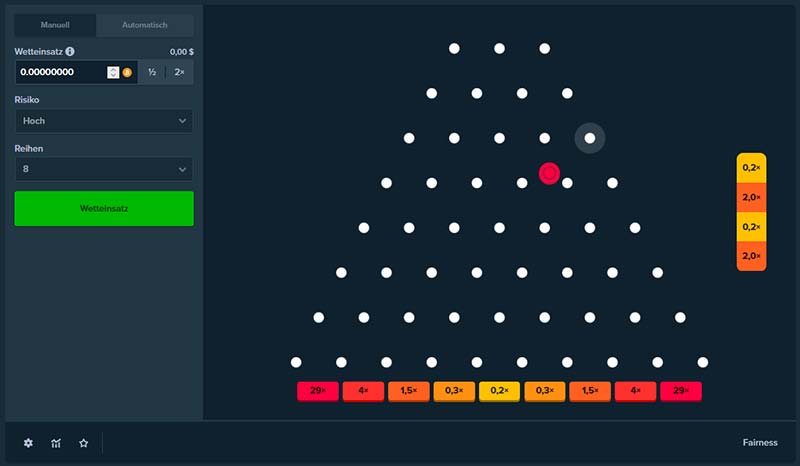Click the bottom 2,0× entry in results history

click(x=752, y=256)
